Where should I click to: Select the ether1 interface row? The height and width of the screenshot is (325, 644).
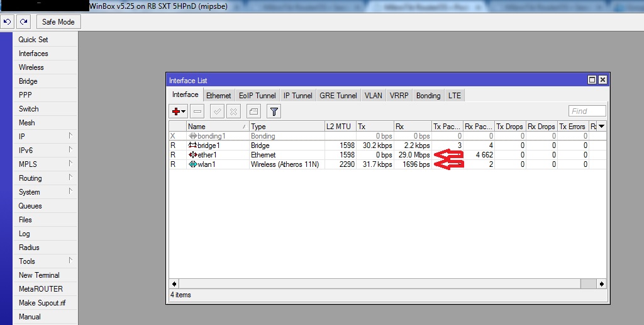387,155
